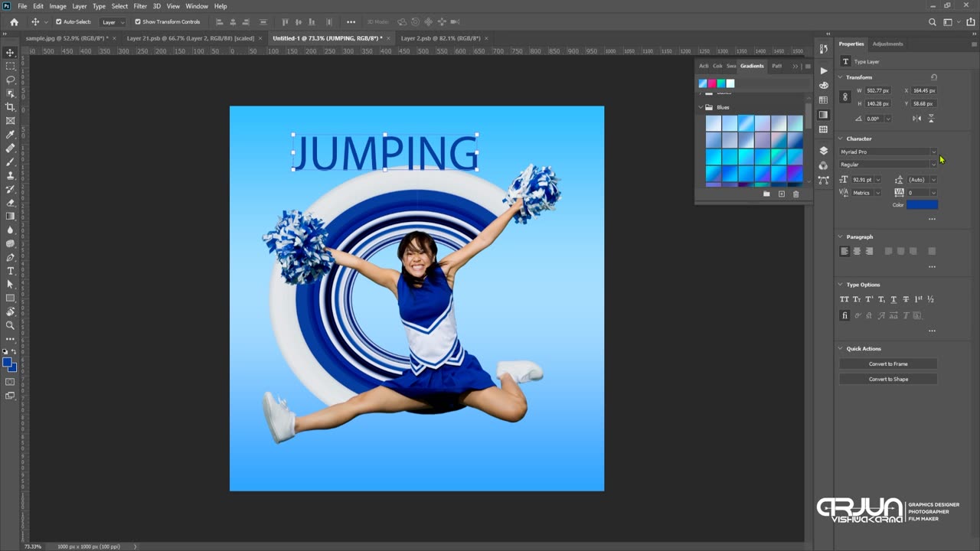Open the History panel icon in the dock

coord(823,49)
